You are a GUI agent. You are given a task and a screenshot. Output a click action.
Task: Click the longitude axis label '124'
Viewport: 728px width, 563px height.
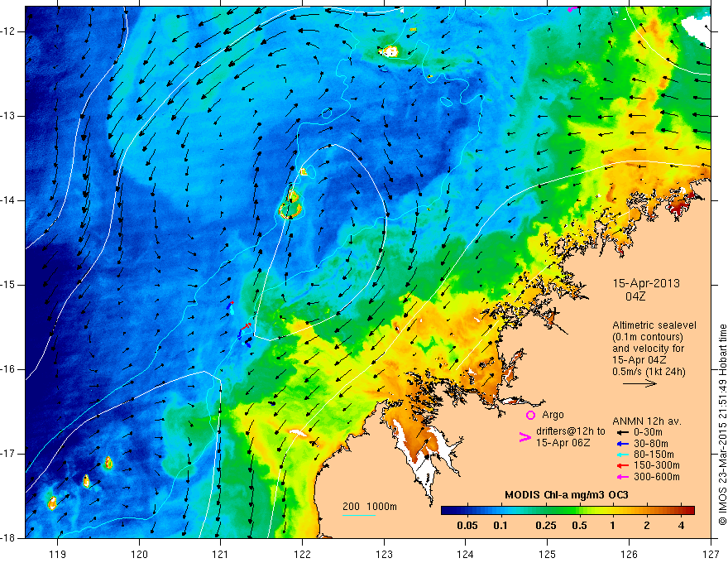pyautogui.click(x=465, y=554)
